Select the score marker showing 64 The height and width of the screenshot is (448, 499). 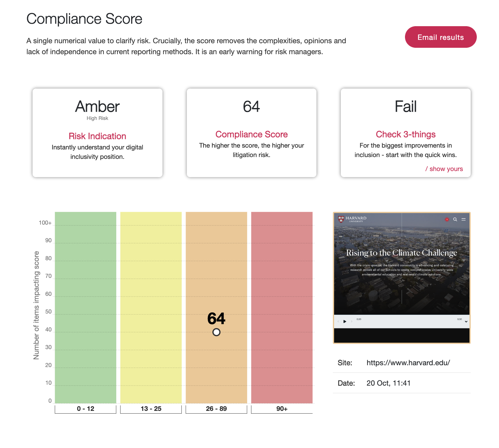[x=216, y=332]
